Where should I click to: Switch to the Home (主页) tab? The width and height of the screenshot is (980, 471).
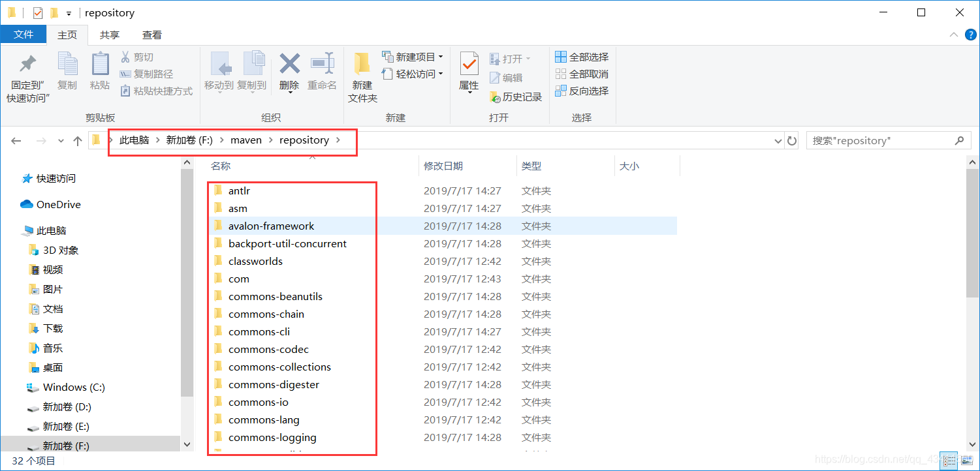(67, 35)
